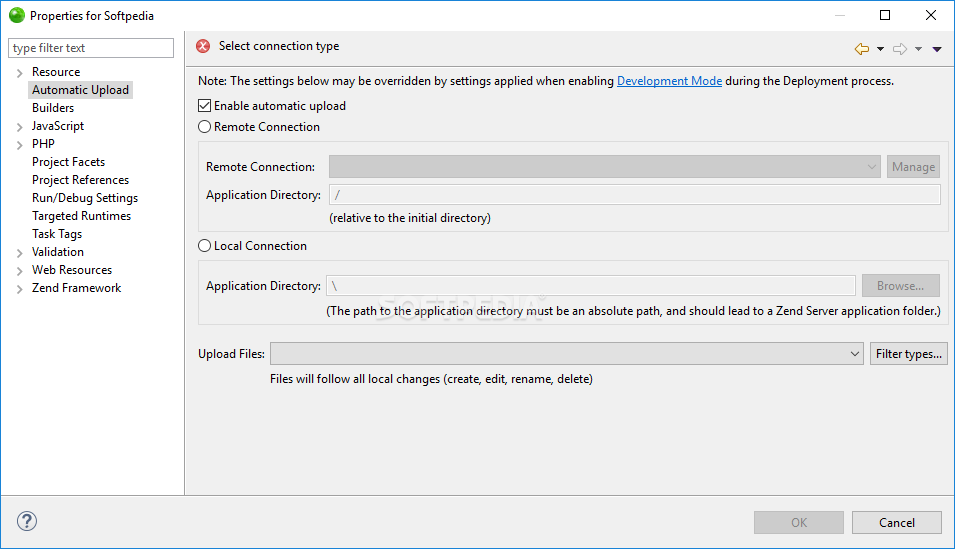Click the forward navigation arrow icon
Screen dimensions: 955x549
click(x=900, y=48)
